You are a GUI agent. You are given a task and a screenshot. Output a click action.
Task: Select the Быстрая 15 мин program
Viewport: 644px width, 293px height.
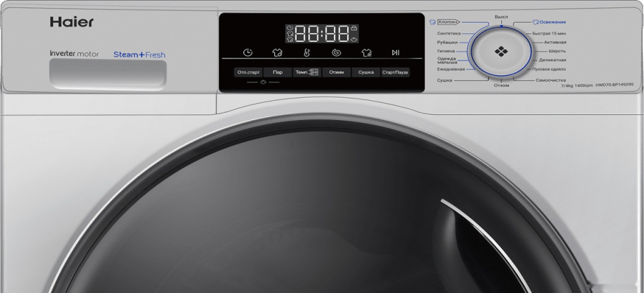pos(549,33)
